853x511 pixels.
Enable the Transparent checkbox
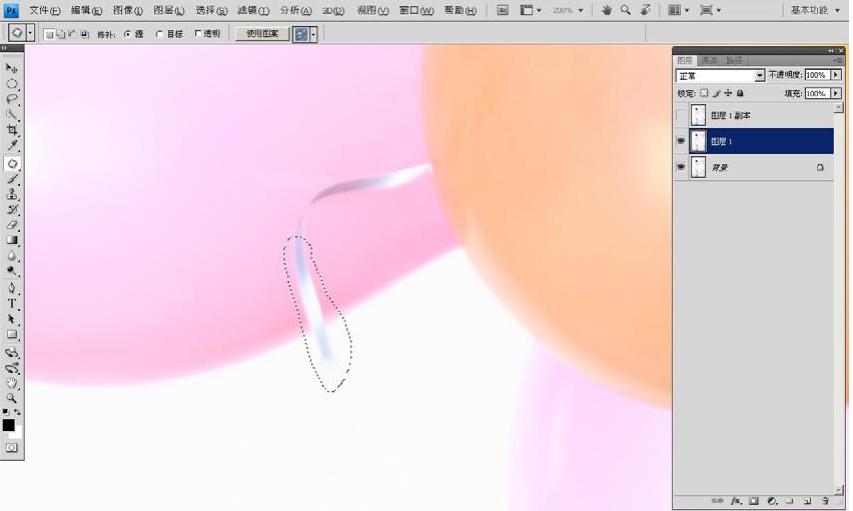pos(198,33)
